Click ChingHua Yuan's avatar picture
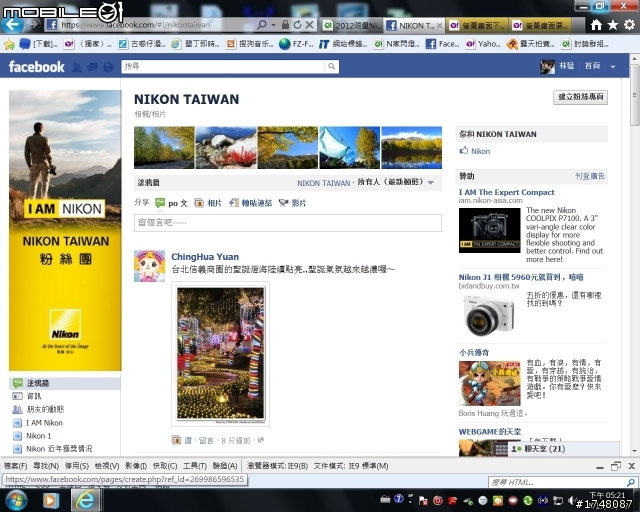Viewport: 640px width, 512px height. click(x=149, y=266)
